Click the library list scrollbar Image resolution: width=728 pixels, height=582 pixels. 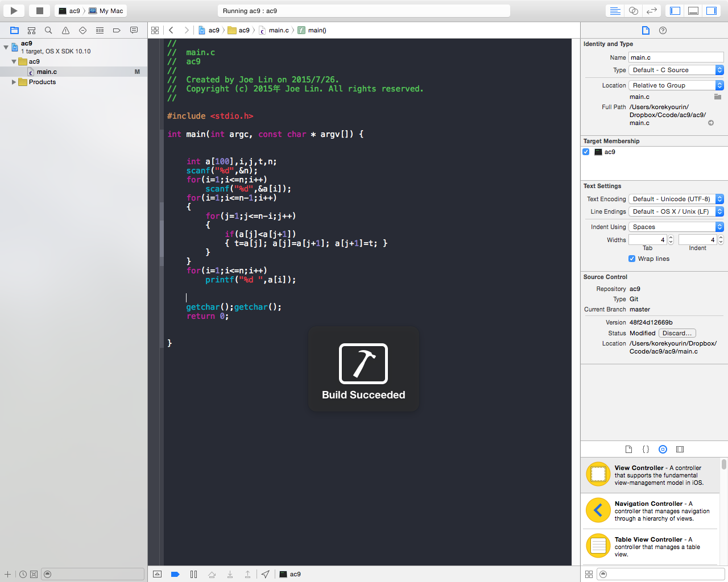click(724, 464)
